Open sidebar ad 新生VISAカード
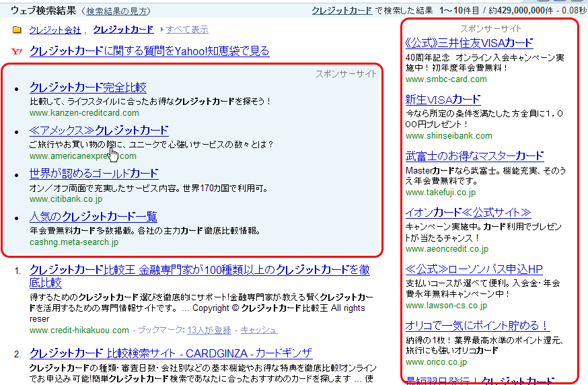Viewport: 588px width, 385px height. 443,100
